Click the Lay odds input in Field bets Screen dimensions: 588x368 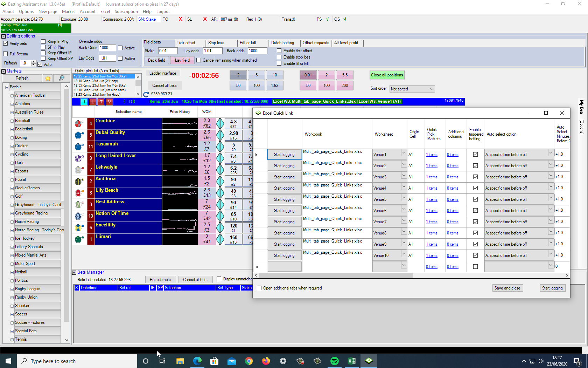(x=212, y=51)
